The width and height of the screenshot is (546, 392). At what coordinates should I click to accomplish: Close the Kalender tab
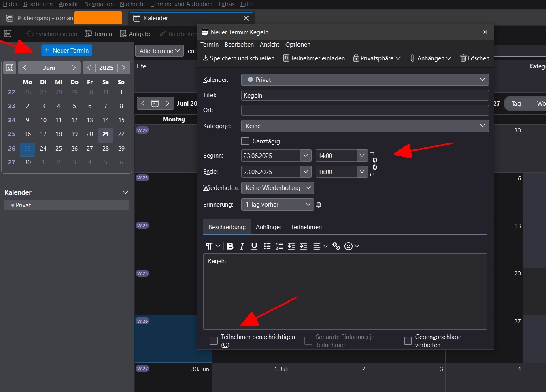tap(246, 18)
